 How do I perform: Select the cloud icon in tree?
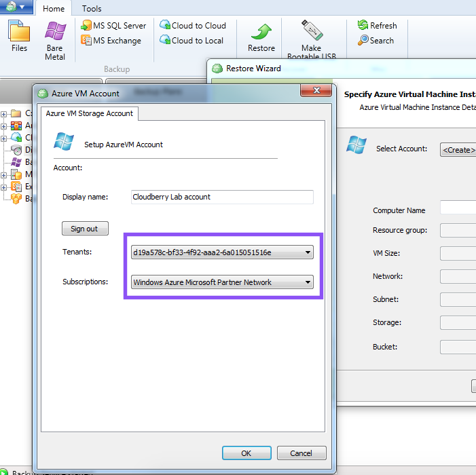16,137
